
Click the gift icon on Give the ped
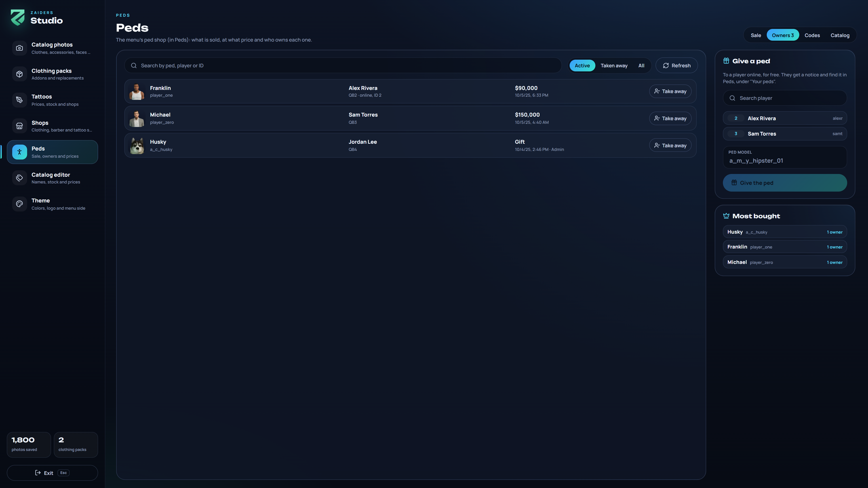734,183
